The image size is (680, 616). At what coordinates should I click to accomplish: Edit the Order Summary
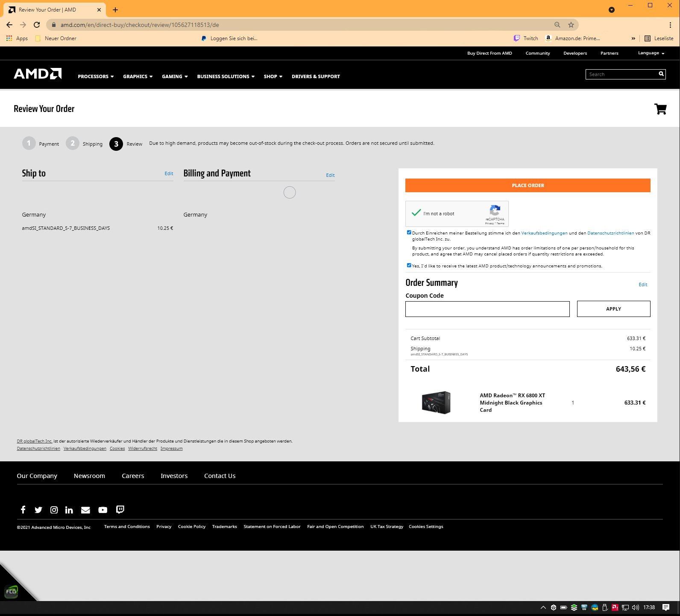tap(643, 285)
